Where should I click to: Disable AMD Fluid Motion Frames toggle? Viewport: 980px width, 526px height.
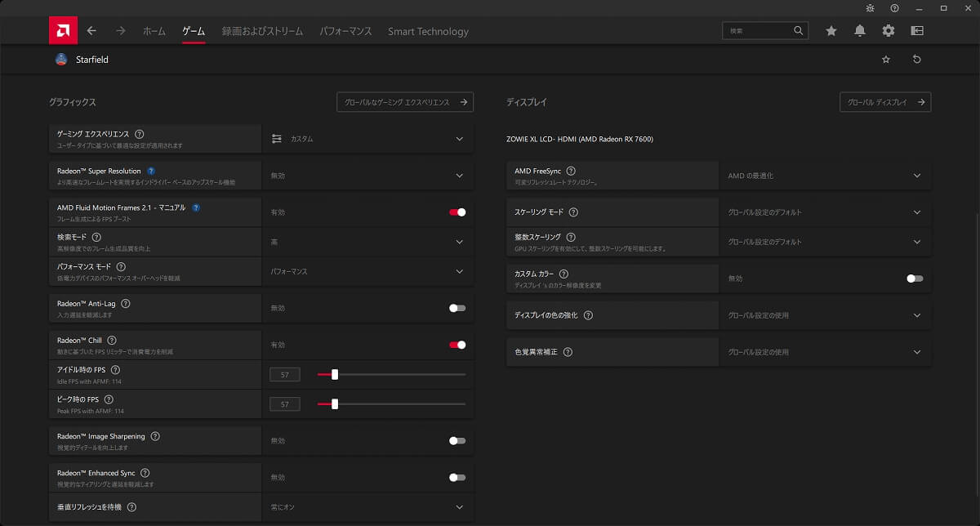point(457,212)
